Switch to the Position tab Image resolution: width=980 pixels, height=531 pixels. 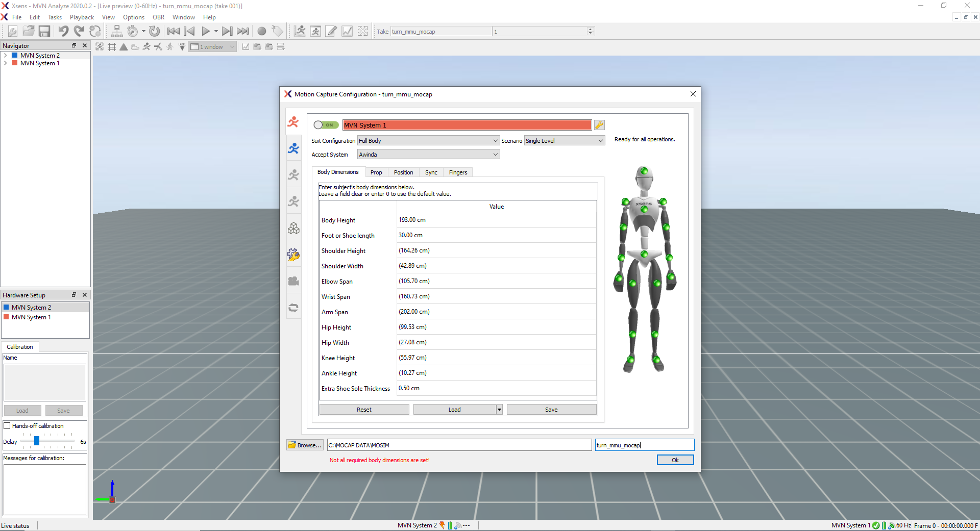coord(403,172)
